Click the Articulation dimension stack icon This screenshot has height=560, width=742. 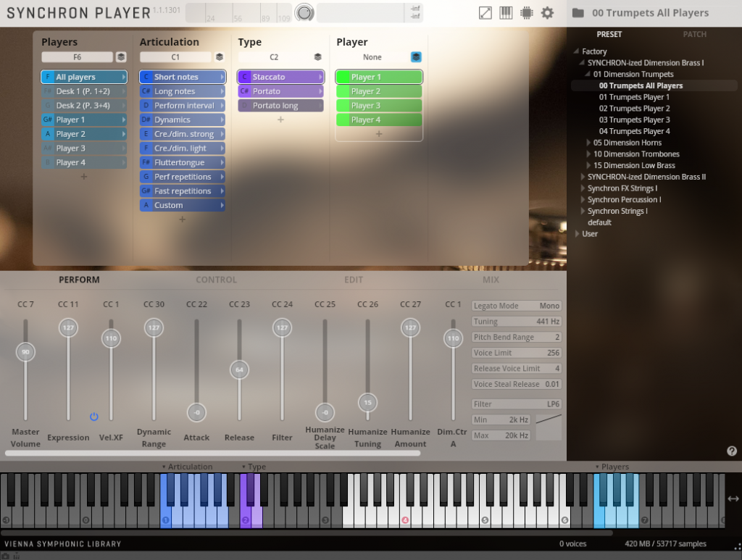click(220, 57)
